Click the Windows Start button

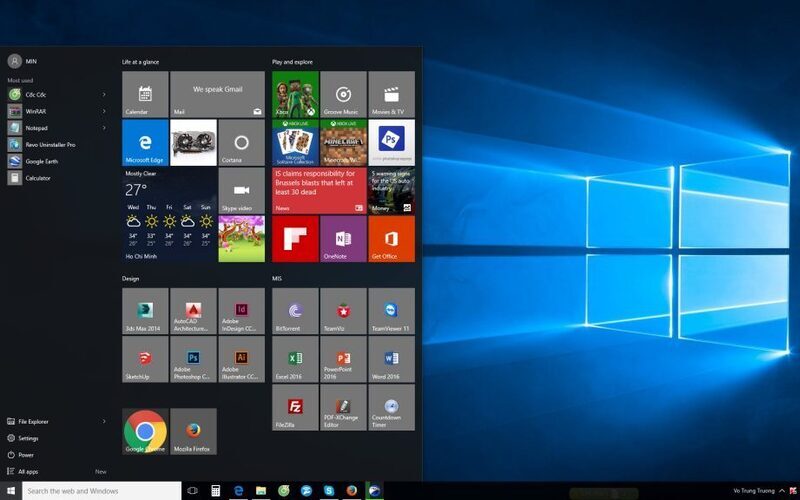tap(11, 491)
